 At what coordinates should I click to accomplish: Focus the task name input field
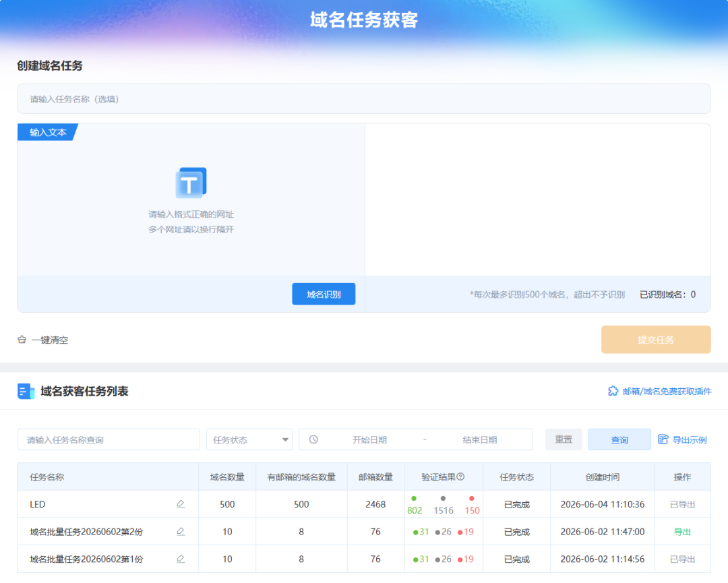point(363,99)
